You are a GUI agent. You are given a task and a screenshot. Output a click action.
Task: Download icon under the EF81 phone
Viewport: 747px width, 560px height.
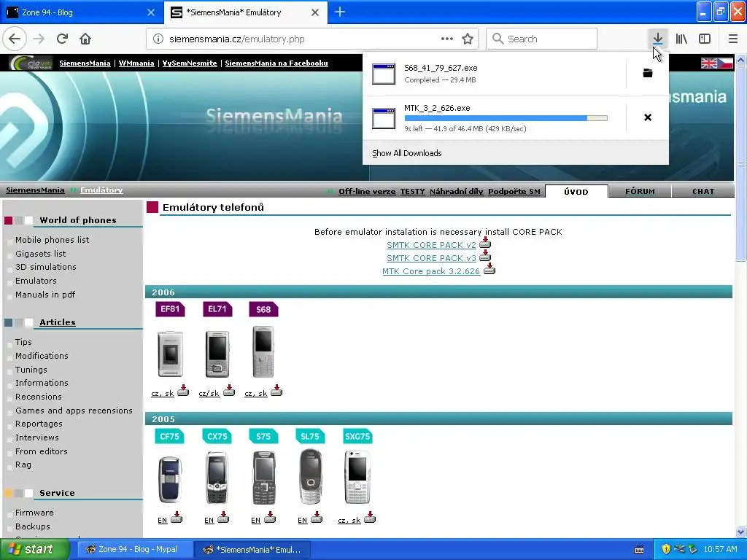coord(183,391)
